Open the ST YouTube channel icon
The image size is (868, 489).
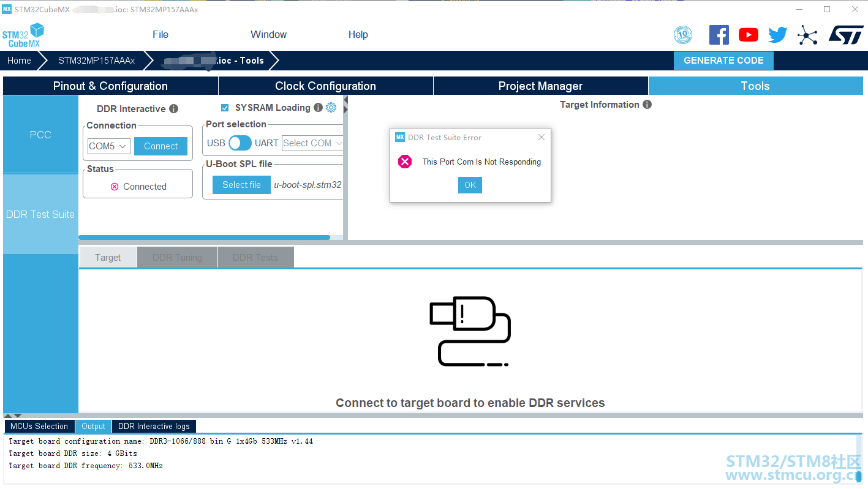(x=748, y=35)
